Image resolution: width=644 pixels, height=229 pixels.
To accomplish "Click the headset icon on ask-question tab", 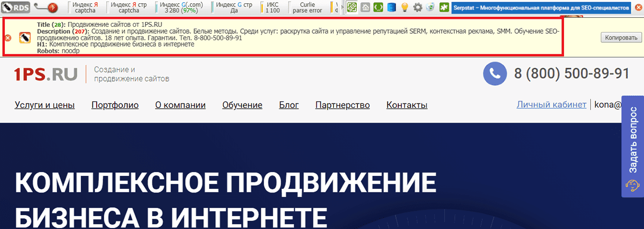I will click(633, 186).
